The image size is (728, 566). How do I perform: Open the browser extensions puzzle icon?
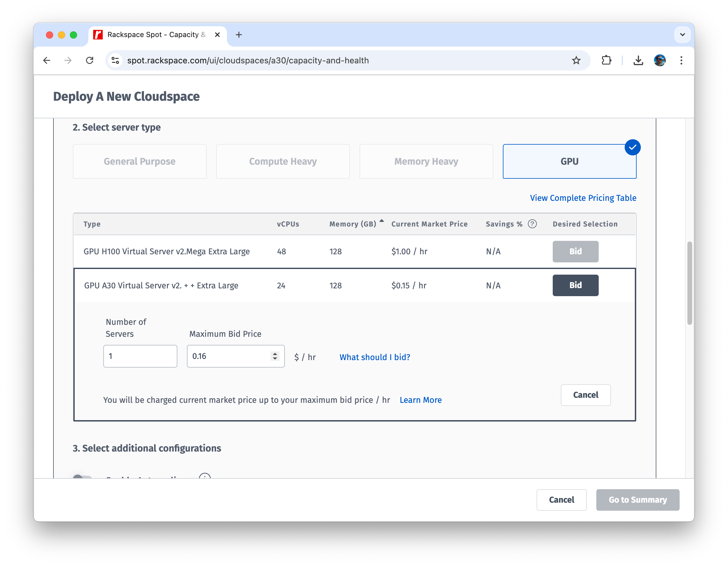click(606, 60)
